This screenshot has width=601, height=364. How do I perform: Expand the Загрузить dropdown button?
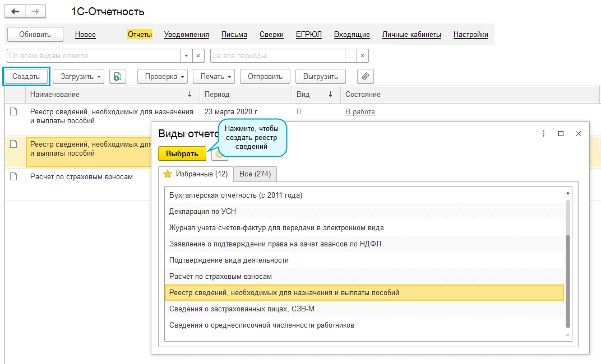[x=78, y=77]
